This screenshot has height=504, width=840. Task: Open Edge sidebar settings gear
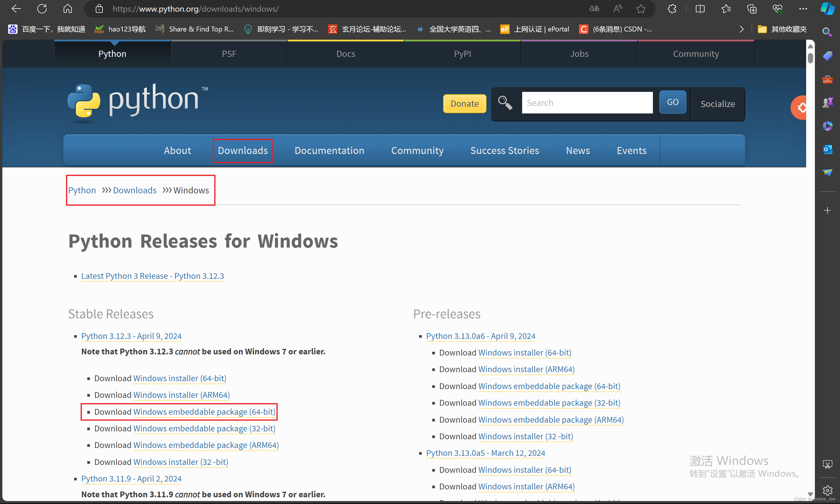827,490
